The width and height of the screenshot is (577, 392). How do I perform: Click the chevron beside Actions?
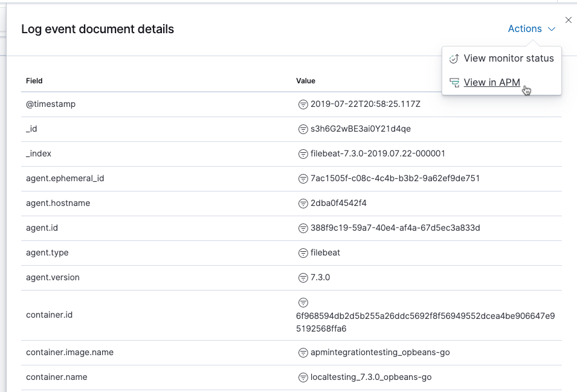(x=551, y=29)
